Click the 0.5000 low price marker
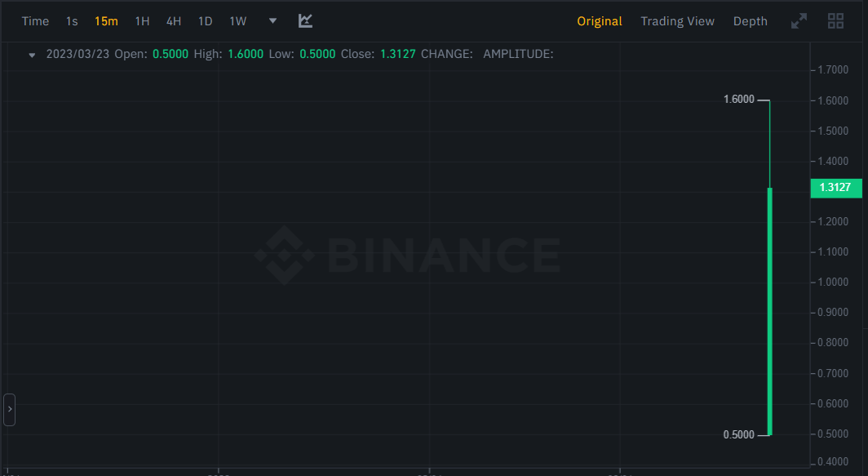868x476 pixels. [x=739, y=435]
